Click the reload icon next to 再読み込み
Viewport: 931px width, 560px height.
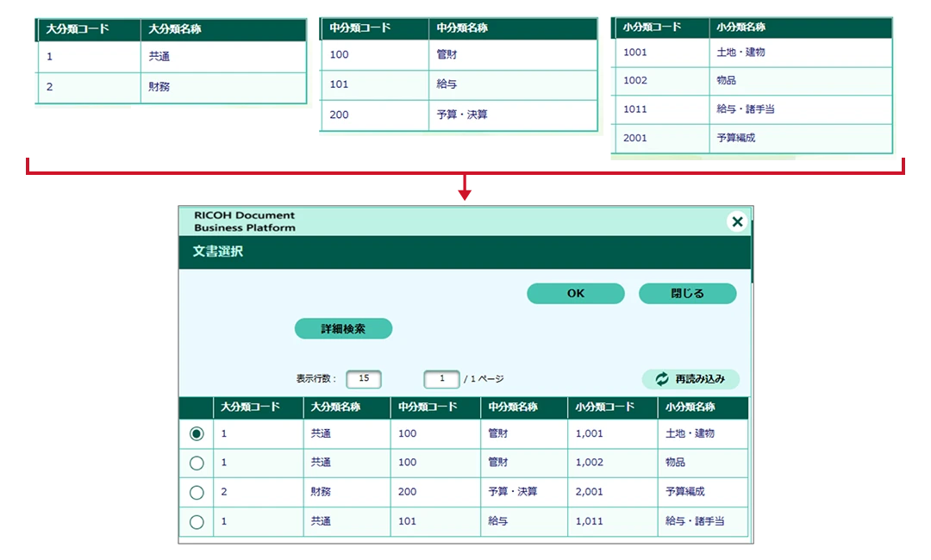pos(662,379)
